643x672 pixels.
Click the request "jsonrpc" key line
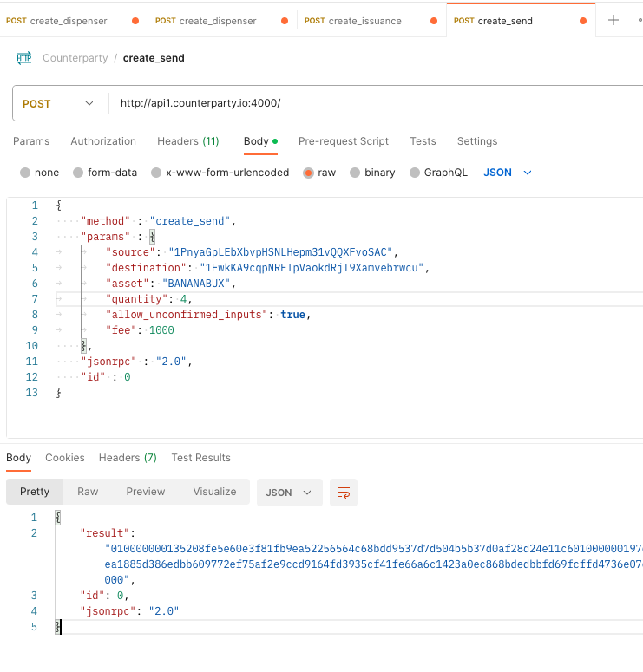pyautogui.click(x=109, y=362)
